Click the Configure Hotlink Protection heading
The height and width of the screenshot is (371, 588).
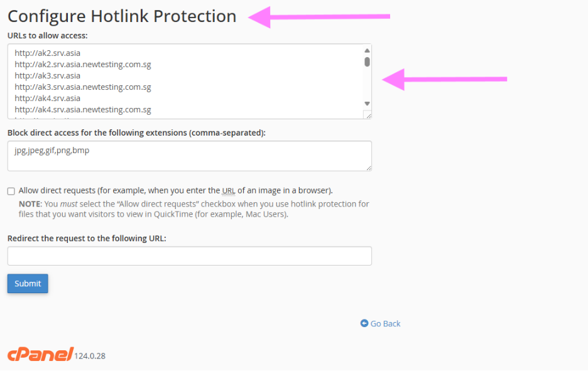coord(122,16)
